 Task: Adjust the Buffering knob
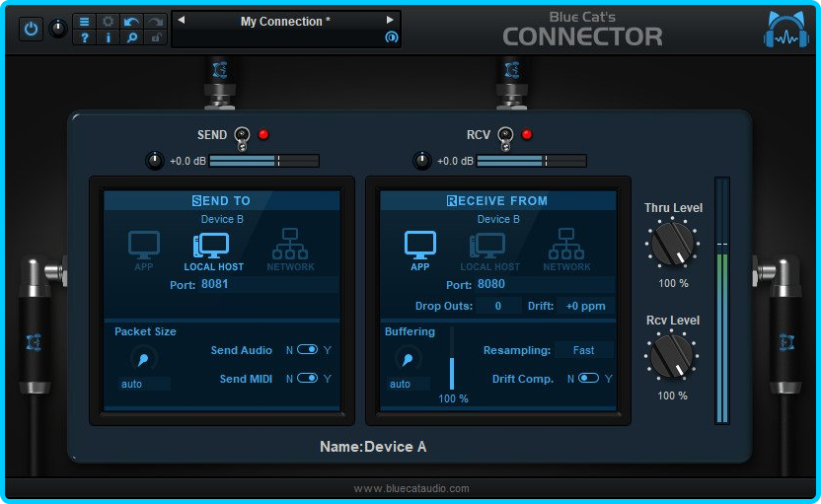(408, 359)
